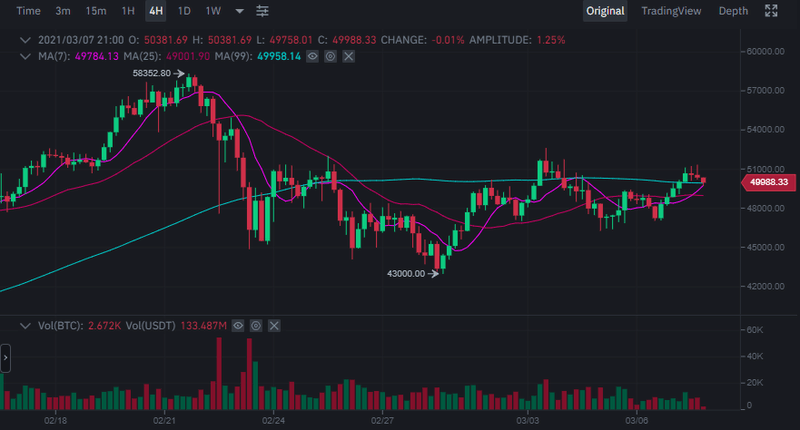Open volume indicator settings gear
This screenshot has width=800, height=430.
click(256, 326)
